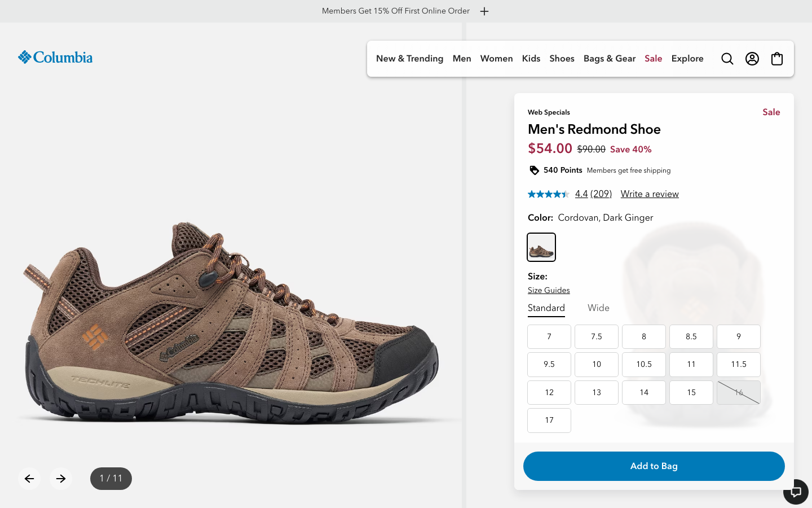Select size 8

point(644,337)
